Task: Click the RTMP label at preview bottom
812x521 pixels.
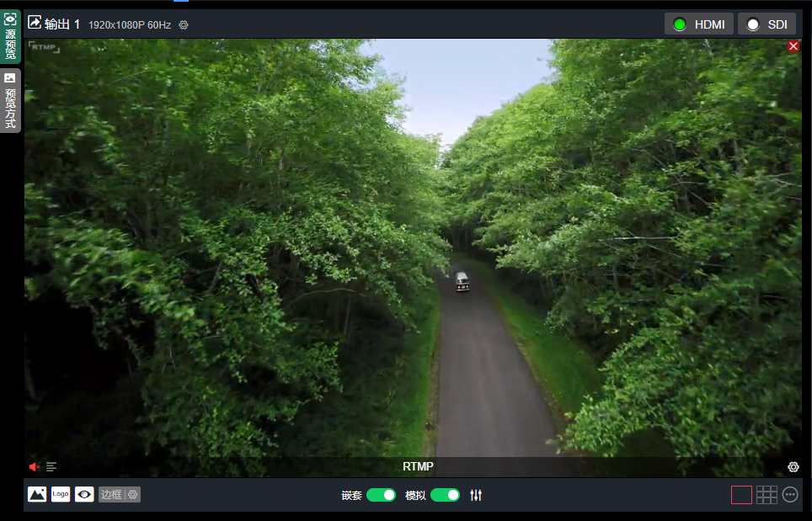Action: (x=418, y=466)
